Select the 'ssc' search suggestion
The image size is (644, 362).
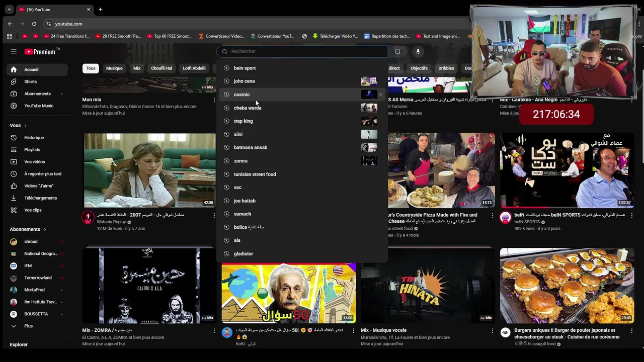302,187
